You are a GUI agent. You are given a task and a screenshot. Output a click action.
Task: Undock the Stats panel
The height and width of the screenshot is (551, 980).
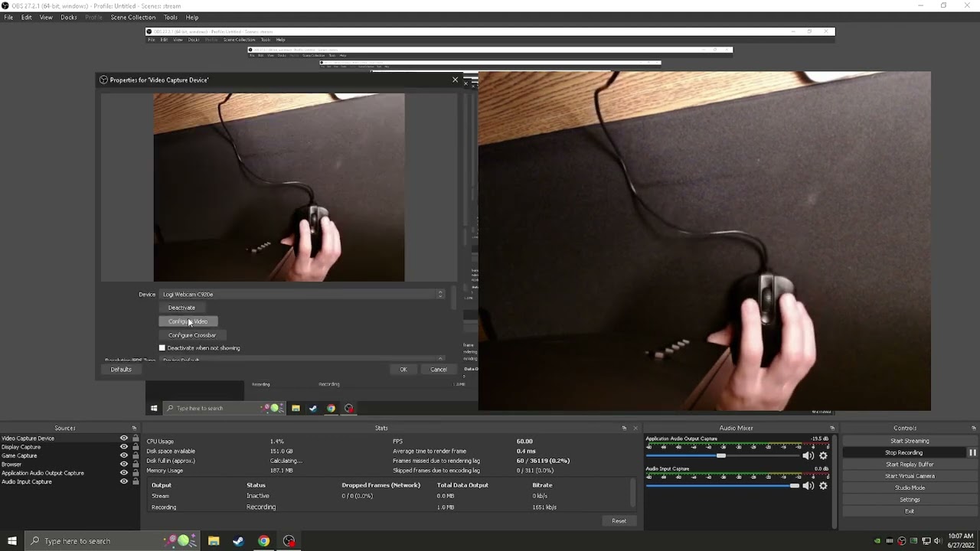[x=624, y=429]
